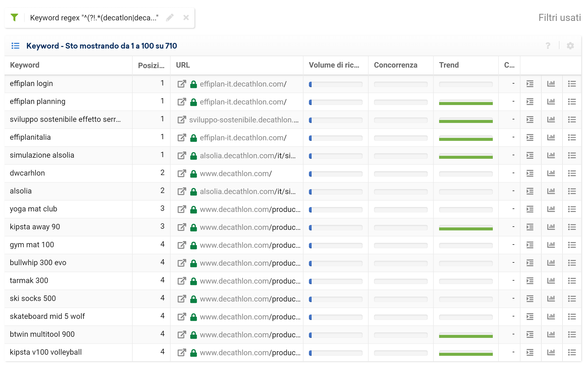Select the keyword 'sviluppo sostenibile effetto serr...'
Image resolution: width=588 pixels, height=368 pixels.
click(x=65, y=119)
